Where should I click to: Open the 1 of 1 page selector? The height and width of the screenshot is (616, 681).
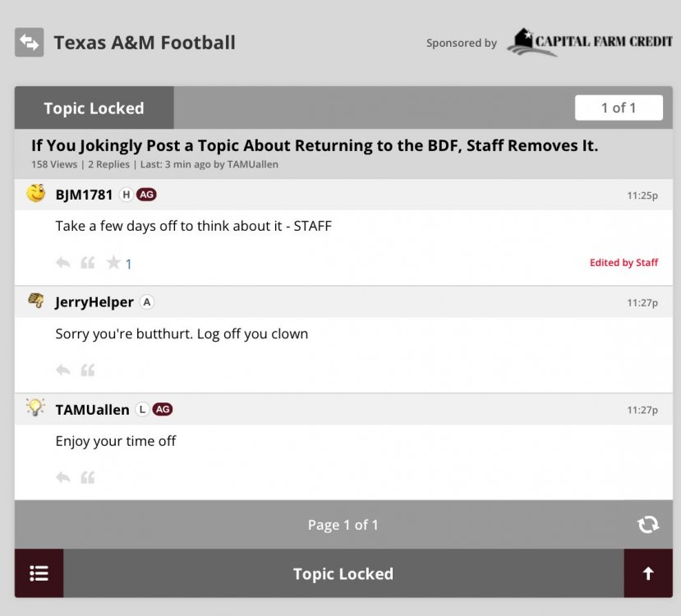[619, 108]
